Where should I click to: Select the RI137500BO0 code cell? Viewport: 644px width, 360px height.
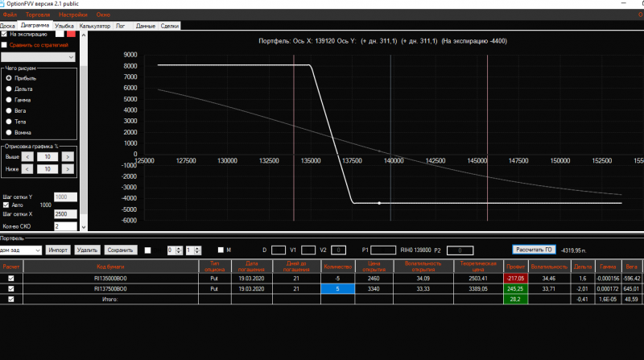coord(110,289)
